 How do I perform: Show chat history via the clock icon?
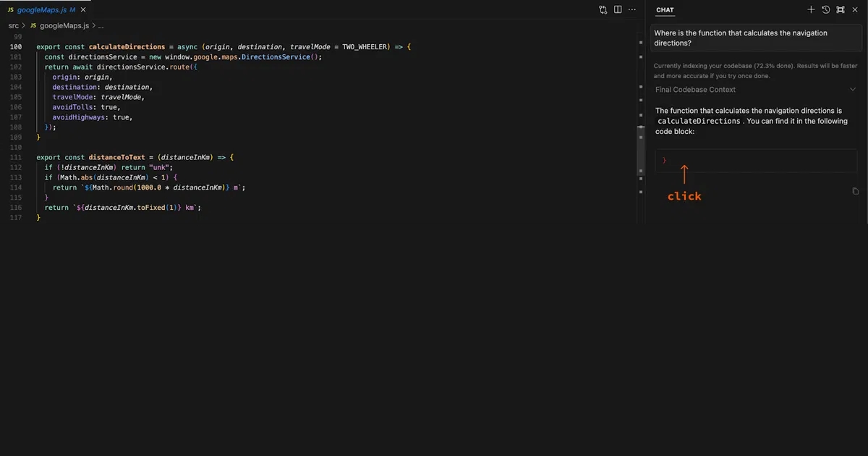click(x=825, y=9)
